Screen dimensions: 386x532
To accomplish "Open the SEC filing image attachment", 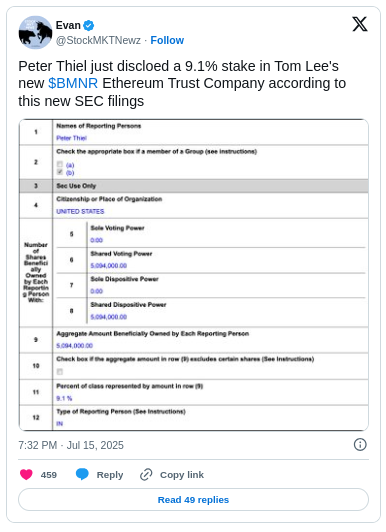I will (194, 275).
